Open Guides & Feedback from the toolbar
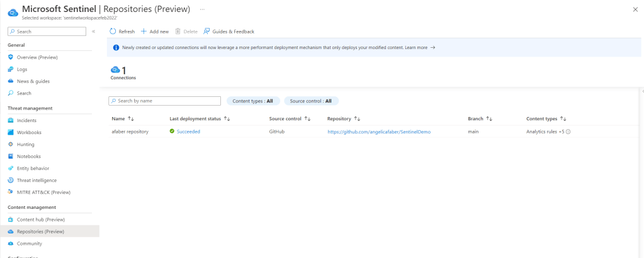644x258 pixels. 229,31
